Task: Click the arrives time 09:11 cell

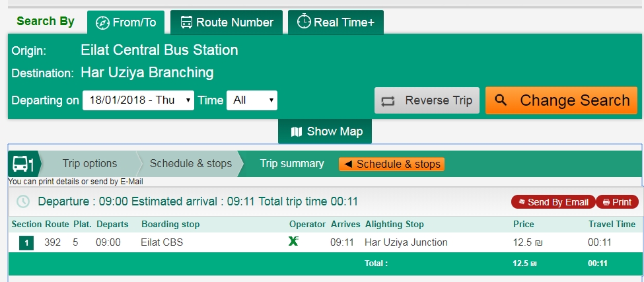Action: (342, 242)
